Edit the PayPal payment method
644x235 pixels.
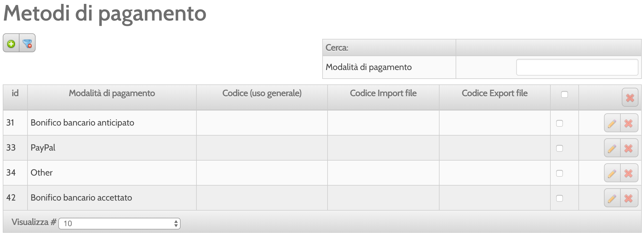click(612, 148)
